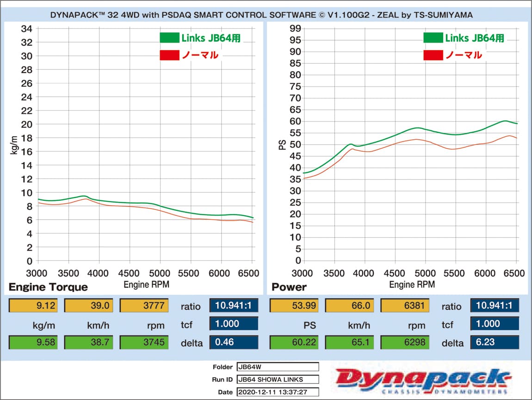The height and width of the screenshot is (400, 532).
Task: Click the Date field showing 2020-12-11
Action: (278, 392)
